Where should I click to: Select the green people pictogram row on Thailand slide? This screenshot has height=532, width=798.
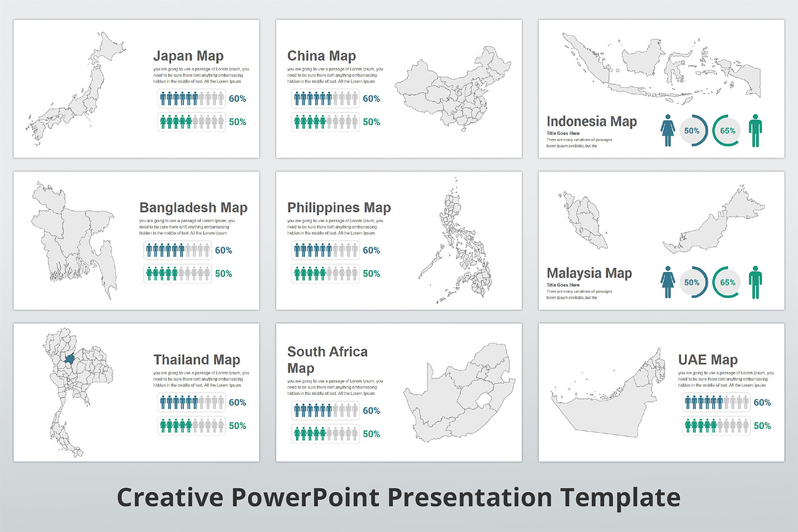(x=192, y=426)
